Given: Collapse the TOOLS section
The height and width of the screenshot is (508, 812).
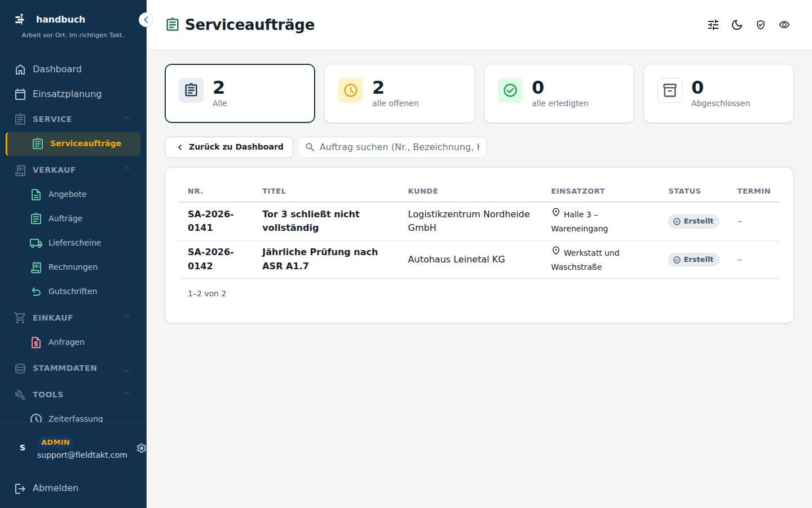Looking at the screenshot, I should coord(73,394).
